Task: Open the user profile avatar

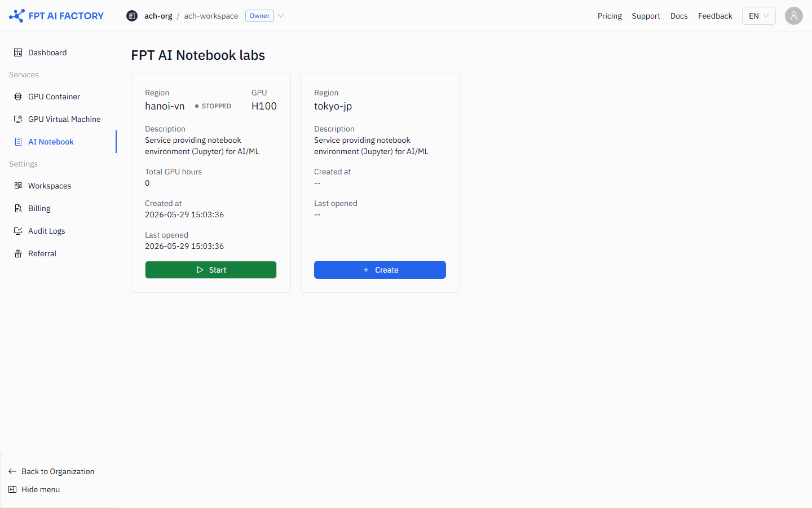Action: 794,16
